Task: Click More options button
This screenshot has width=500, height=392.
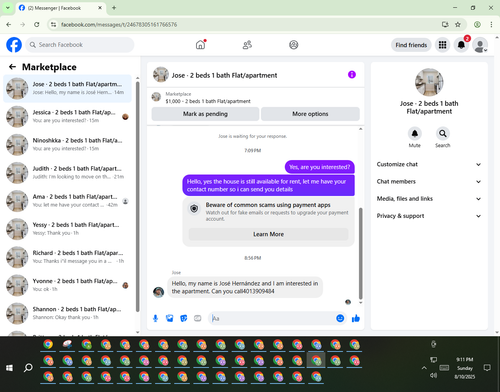Action: [310, 114]
